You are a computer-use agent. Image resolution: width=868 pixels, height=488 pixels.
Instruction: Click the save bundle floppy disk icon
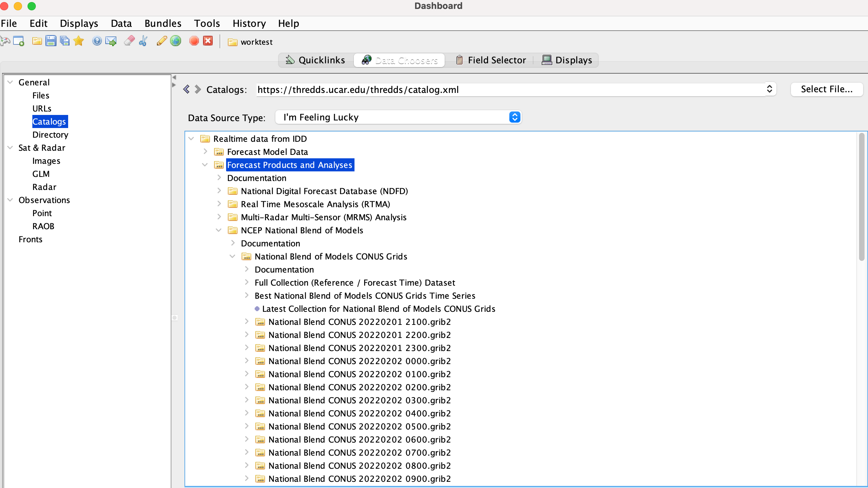[x=51, y=41]
